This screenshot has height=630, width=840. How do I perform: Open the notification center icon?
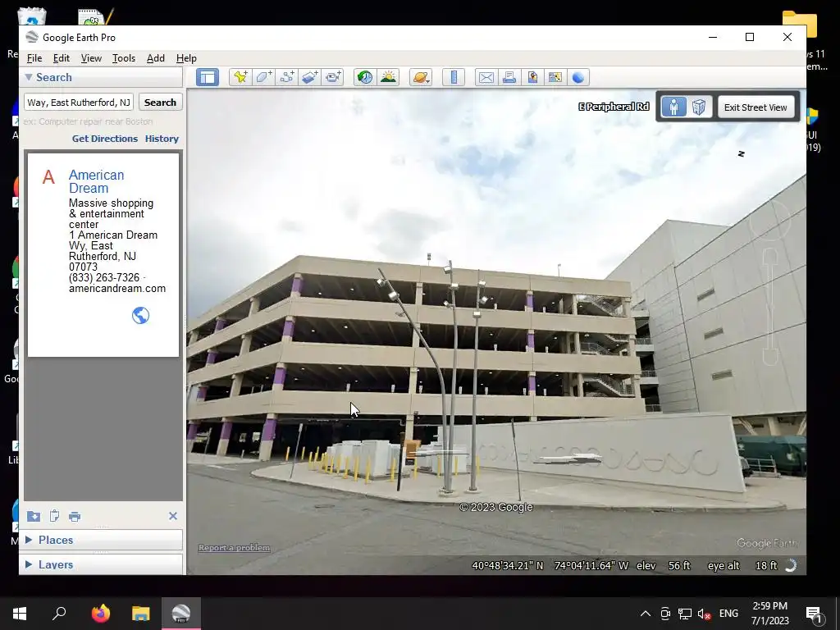coord(814,614)
